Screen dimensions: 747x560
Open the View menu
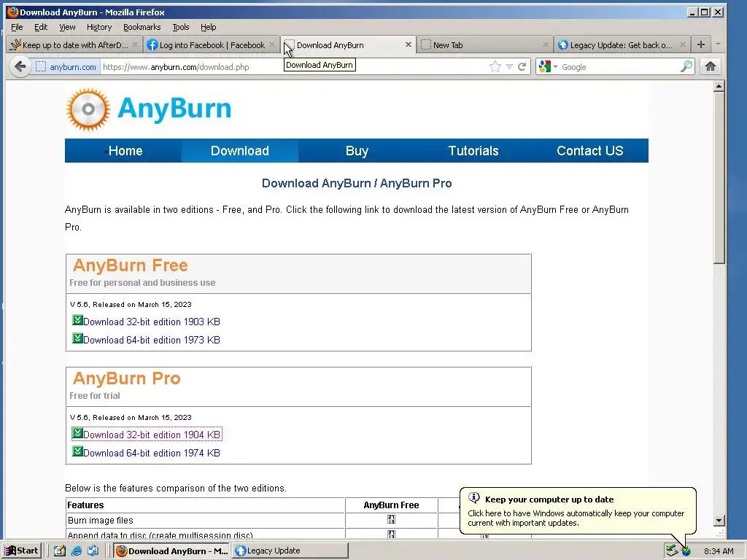(67, 27)
